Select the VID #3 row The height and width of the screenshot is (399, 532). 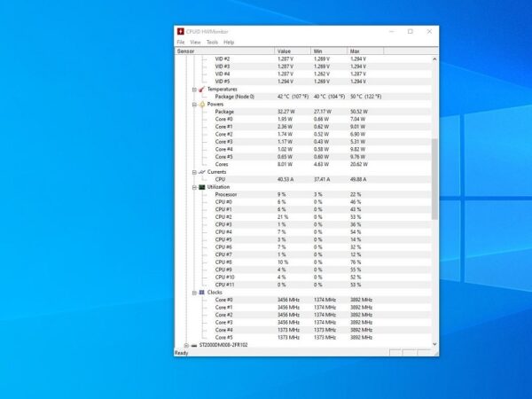tap(303, 66)
